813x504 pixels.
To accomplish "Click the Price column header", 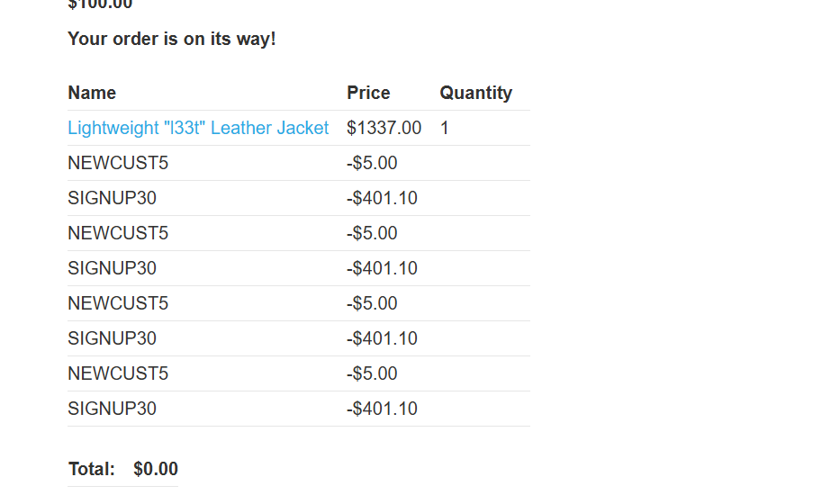I will click(x=368, y=93).
